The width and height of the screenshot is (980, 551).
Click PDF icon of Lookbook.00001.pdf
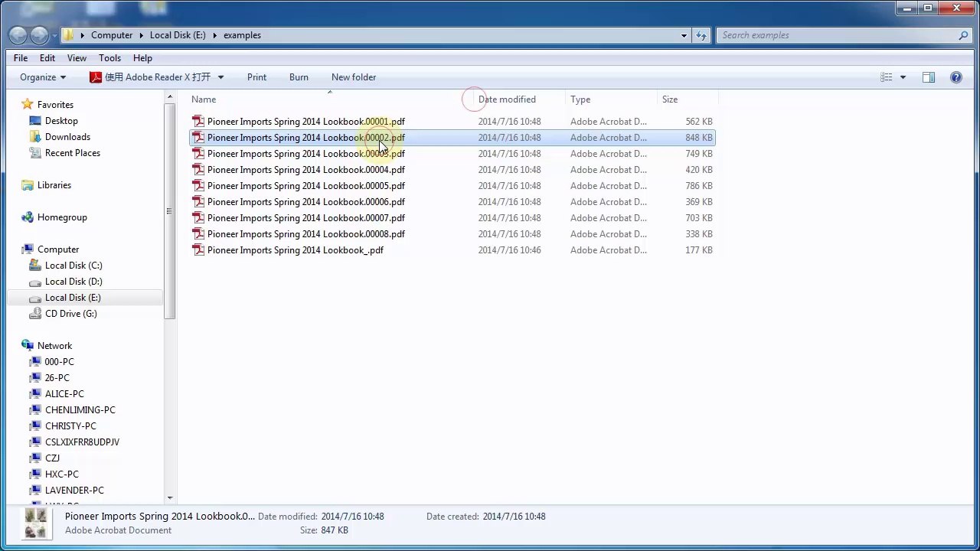point(198,122)
